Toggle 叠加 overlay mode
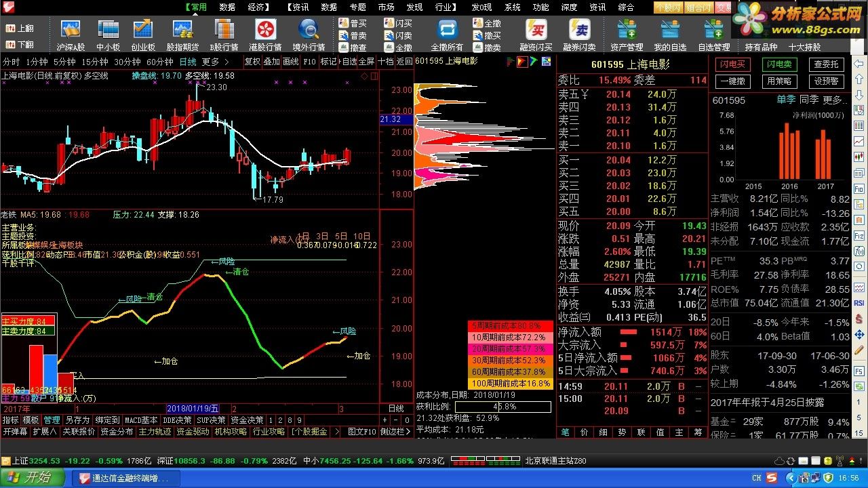The height and width of the screenshot is (488, 868). (271, 61)
